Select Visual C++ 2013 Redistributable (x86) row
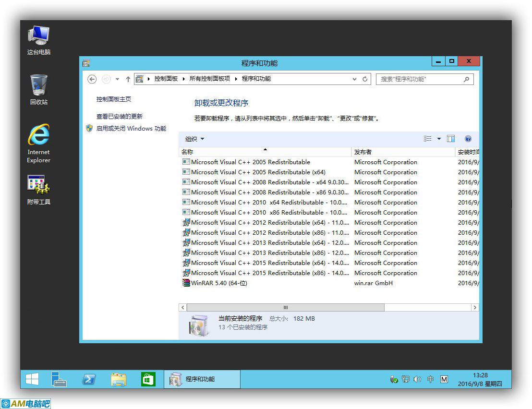The image size is (532, 409). click(x=329, y=253)
